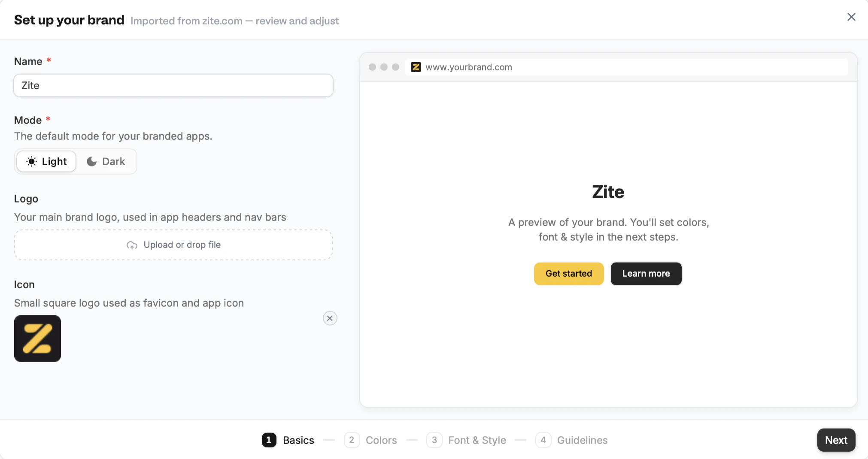868x459 pixels.
Task: Open the Upload or drop file logo area
Action: (x=173, y=245)
